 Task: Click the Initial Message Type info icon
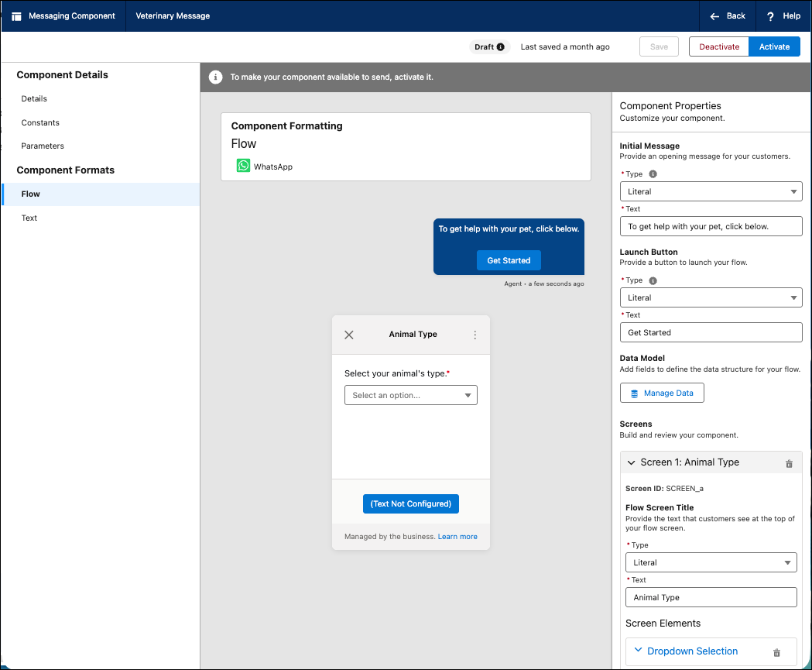653,174
